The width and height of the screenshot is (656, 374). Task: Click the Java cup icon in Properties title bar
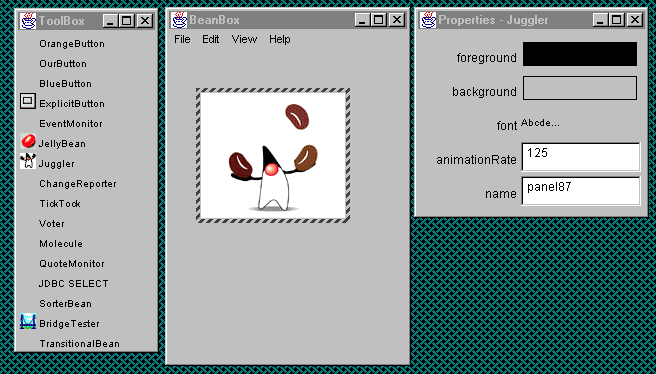pos(428,20)
